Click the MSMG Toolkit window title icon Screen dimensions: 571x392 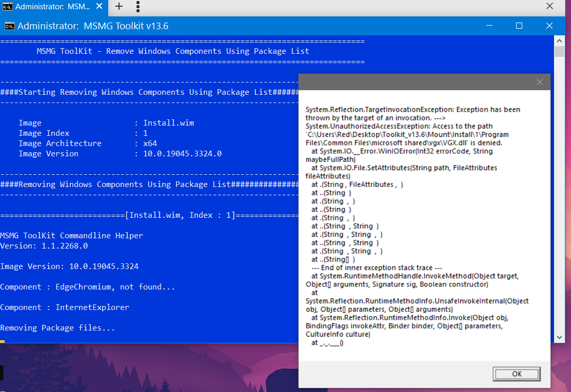tap(9, 26)
